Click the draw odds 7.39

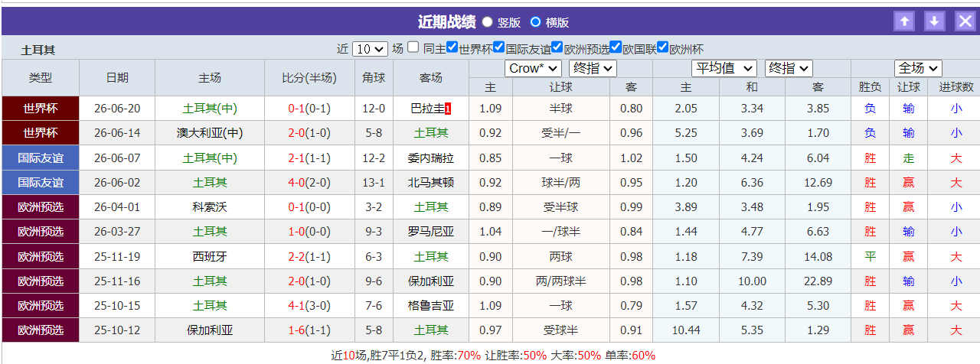click(x=753, y=256)
